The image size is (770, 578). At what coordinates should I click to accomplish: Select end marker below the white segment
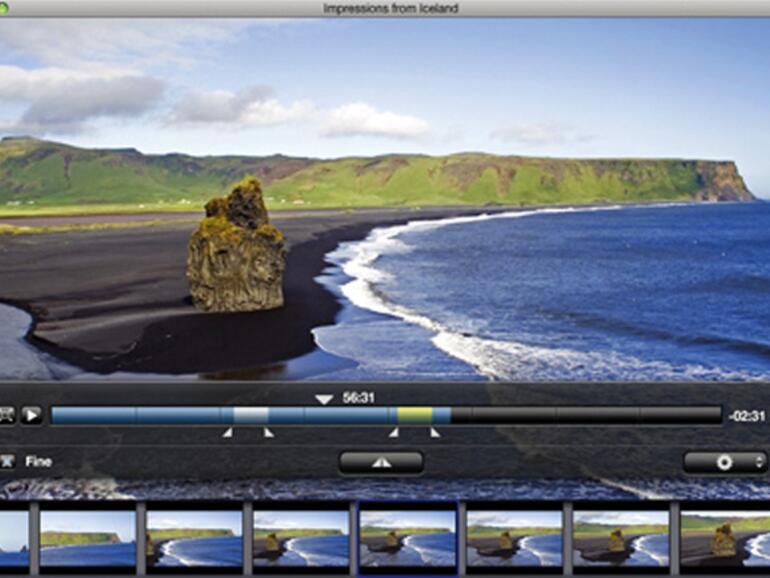click(x=269, y=433)
